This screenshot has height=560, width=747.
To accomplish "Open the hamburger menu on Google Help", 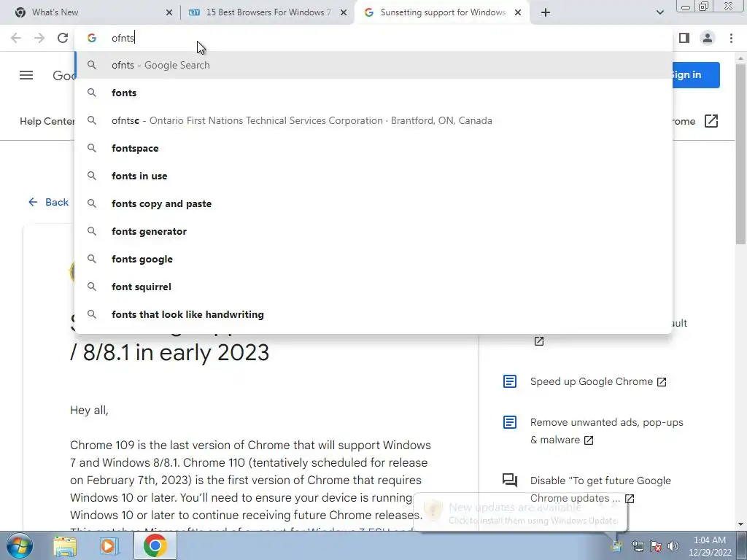I will click(26, 75).
